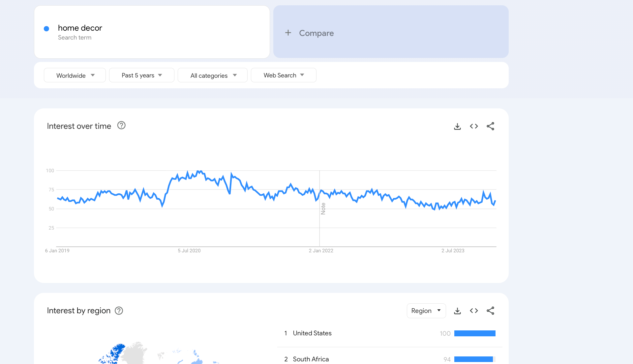Click the blue dot beside home decor
633x364 pixels.
pos(46,29)
